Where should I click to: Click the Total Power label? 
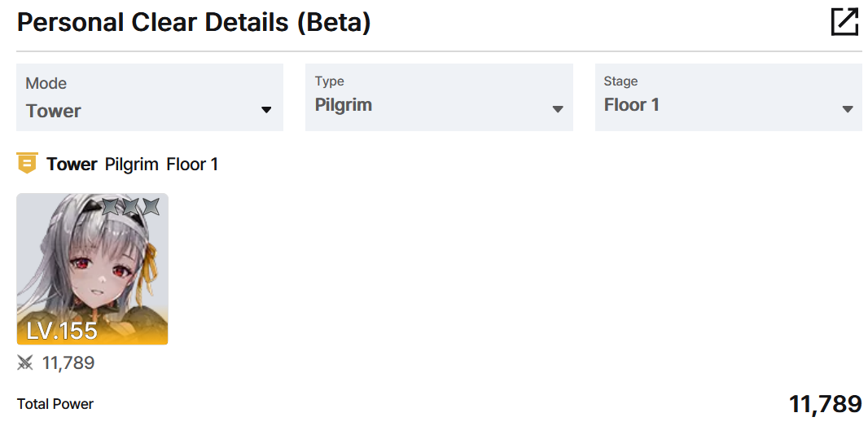point(55,404)
